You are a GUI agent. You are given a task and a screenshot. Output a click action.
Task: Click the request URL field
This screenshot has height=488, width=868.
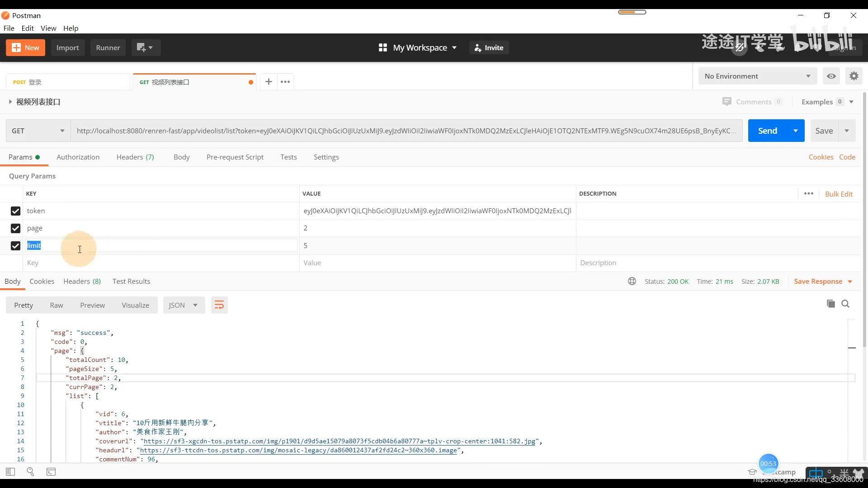tap(406, 131)
